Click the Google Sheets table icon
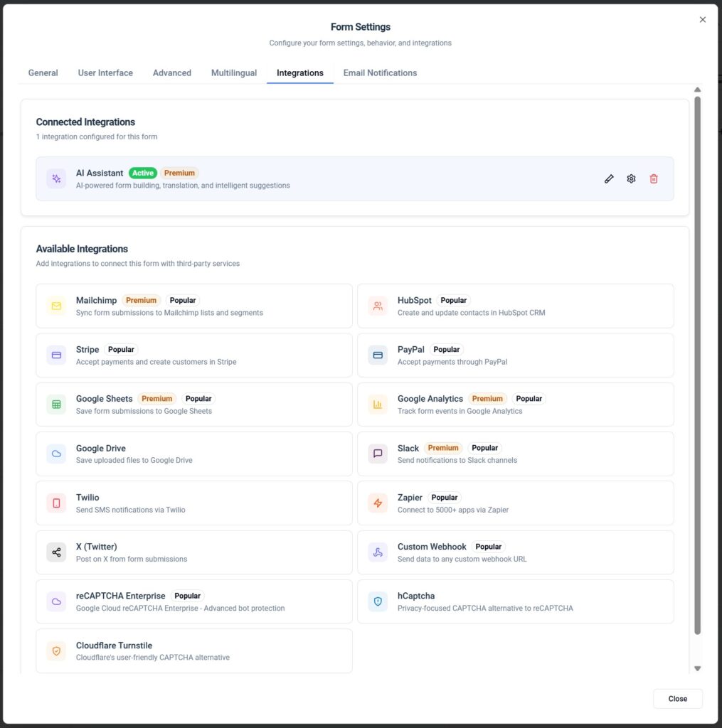 coord(56,405)
